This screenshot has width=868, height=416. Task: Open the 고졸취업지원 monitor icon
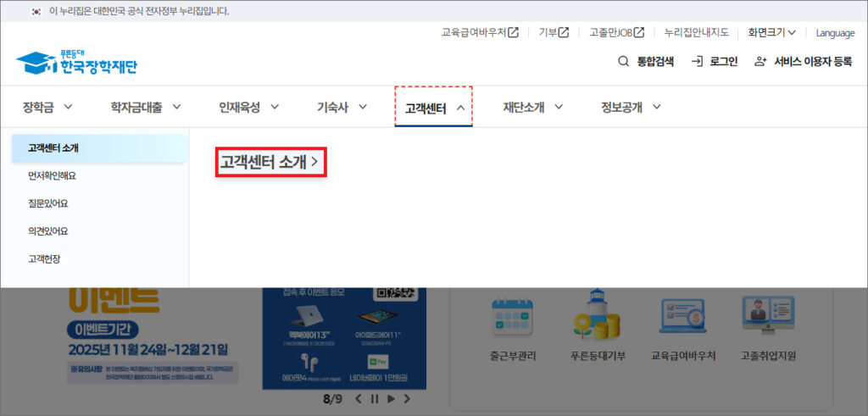[x=768, y=319]
